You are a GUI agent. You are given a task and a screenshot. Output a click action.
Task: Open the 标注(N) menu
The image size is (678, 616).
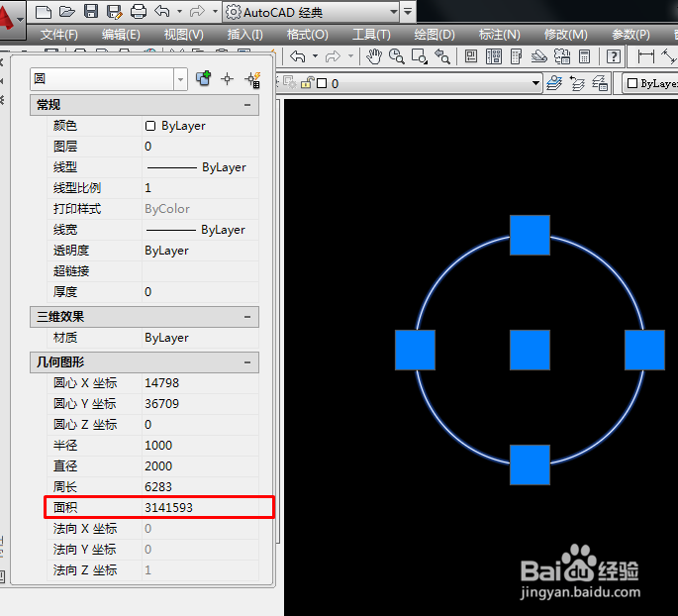[500, 35]
